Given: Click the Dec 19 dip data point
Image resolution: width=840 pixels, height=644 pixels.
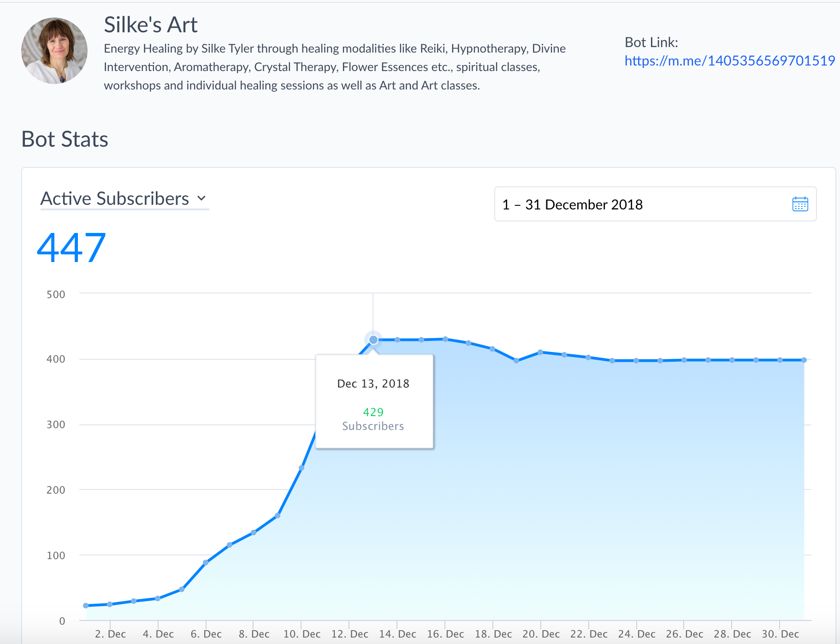Looking at the screenshot, I should [x=516, y=361].
